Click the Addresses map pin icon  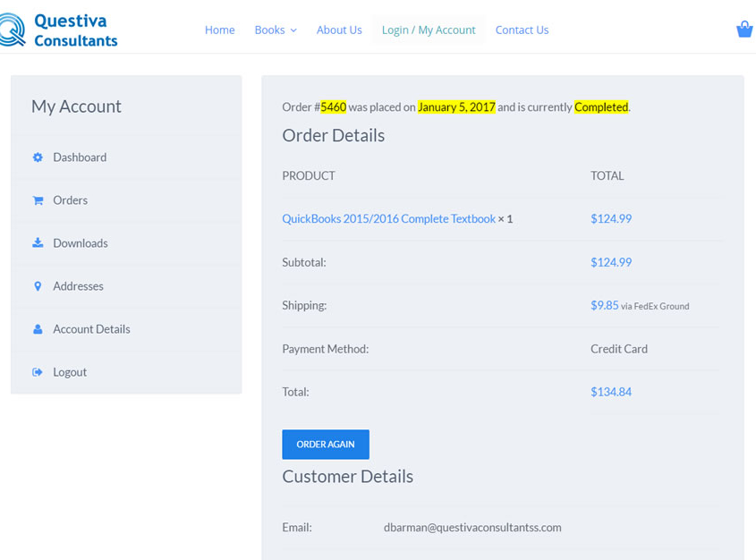[38, 286]
